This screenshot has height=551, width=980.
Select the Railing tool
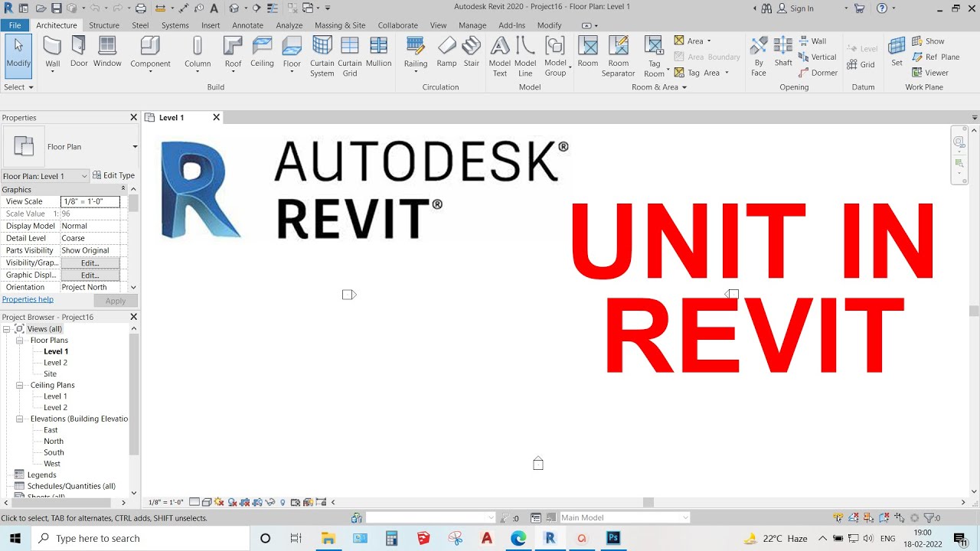416,54
